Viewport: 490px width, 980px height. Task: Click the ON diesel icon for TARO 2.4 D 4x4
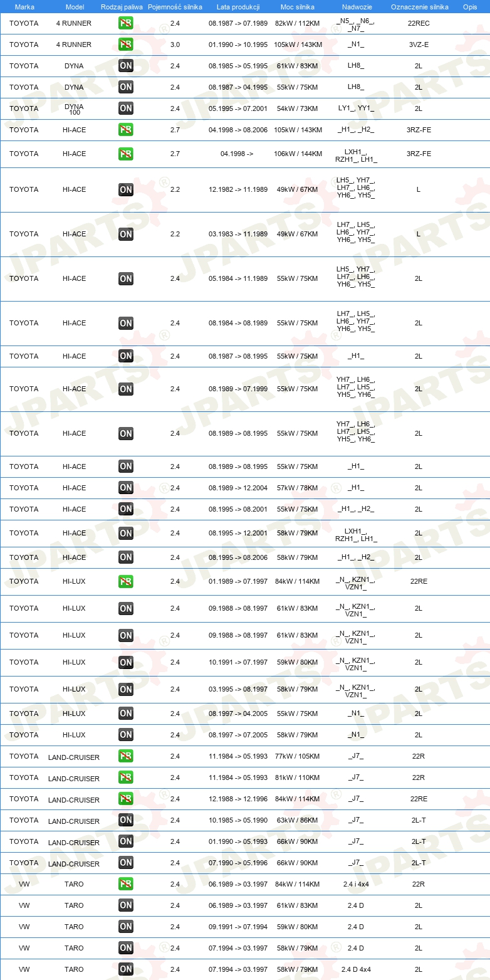pyautogui.click(x=126, y=969)
